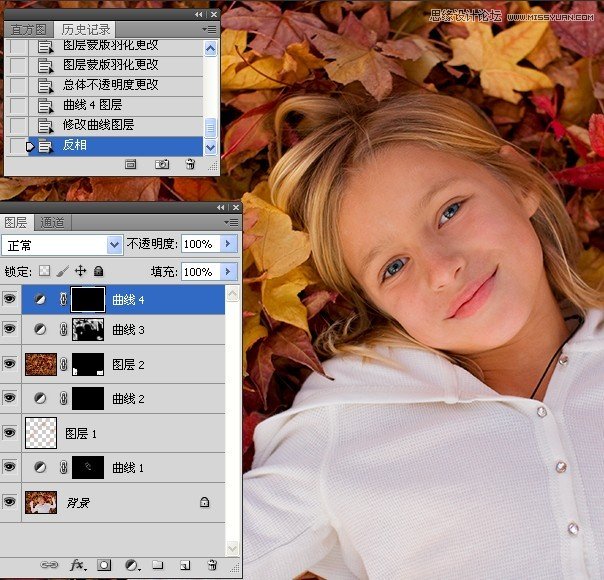Toggle lock transparent pixels option
Image resolution: width=604 pixels, height=580 pixels.
tap(44, 271)
